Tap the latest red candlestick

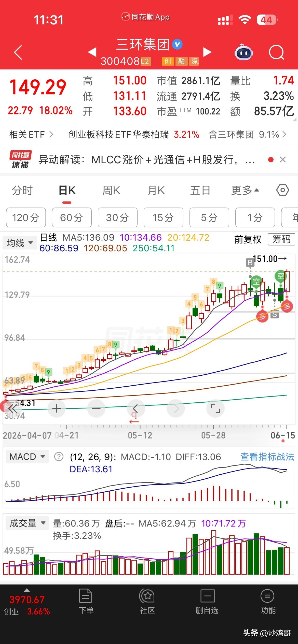pyautogui.click(x=287, y=282)
